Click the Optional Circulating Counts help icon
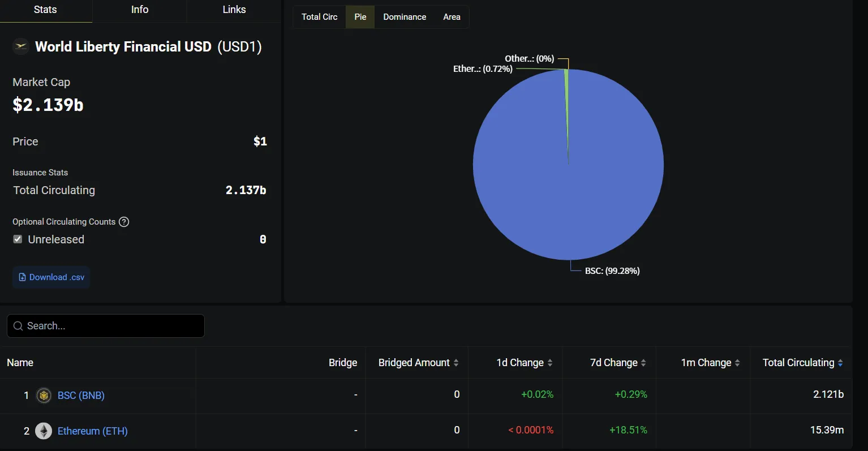868x451 pixels. [124, 222]
